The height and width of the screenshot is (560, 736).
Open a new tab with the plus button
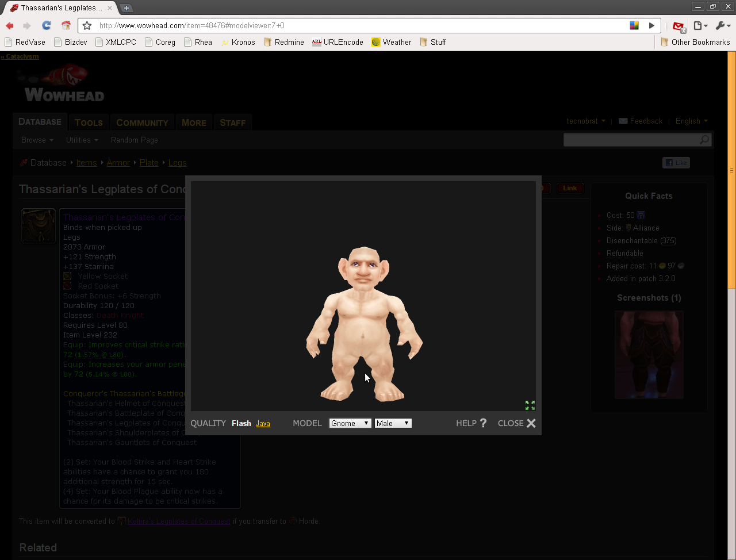pos(126,8)
